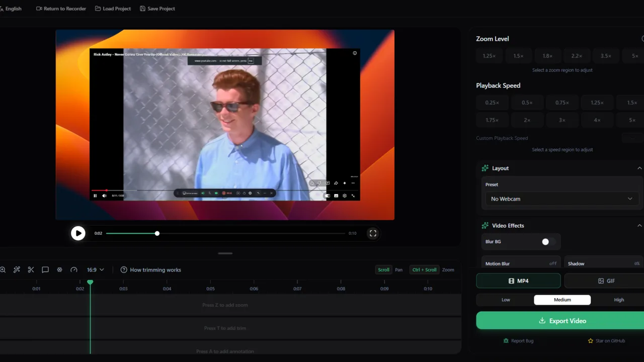Collapse the Video Effects section chevron
Screen dimensions: 644x362
(639, 226)
